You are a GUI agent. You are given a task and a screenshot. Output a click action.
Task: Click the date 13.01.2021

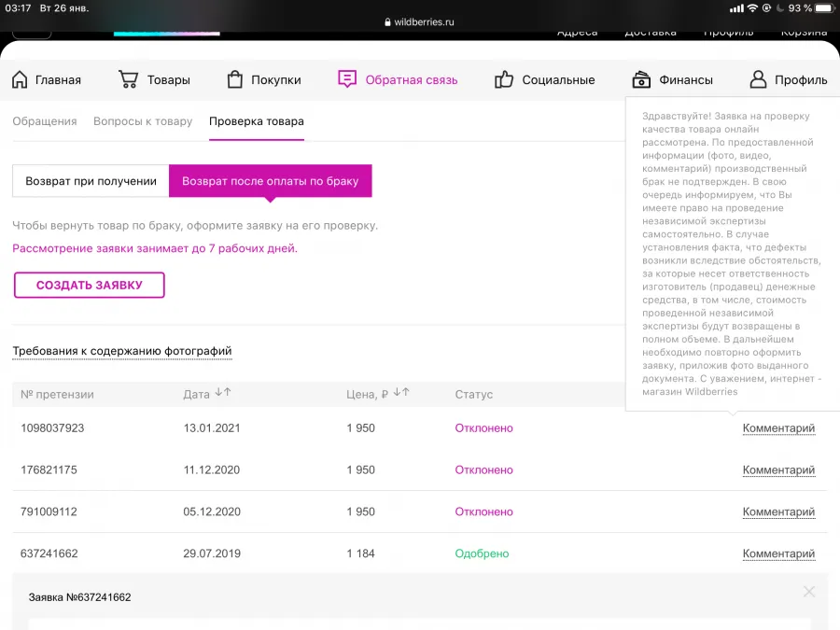(x=212, y=428)
